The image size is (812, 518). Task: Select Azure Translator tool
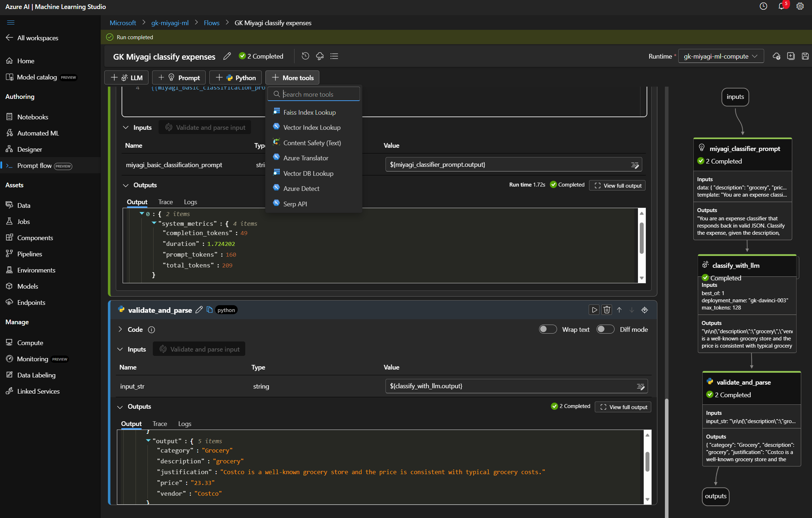tap(305, 158)
